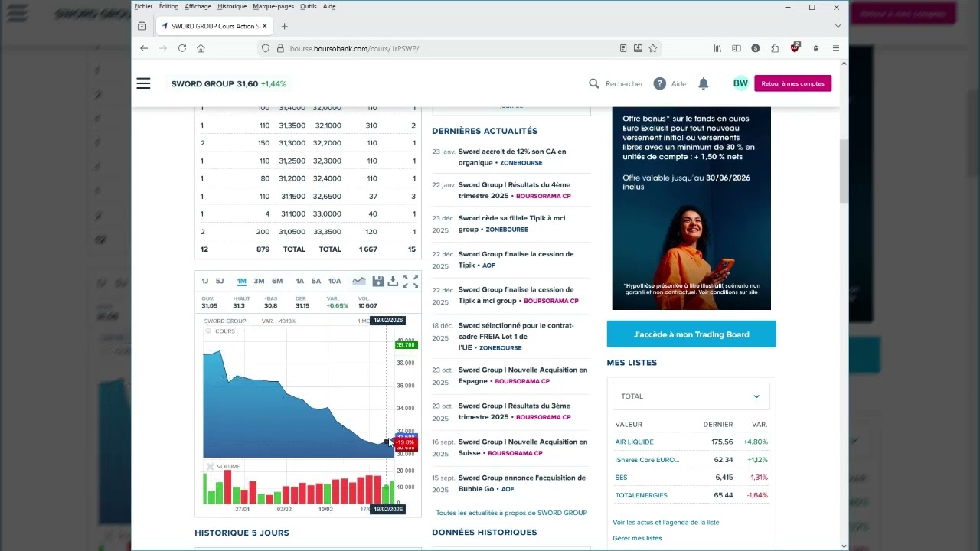Open the Affichage menu

198,6
